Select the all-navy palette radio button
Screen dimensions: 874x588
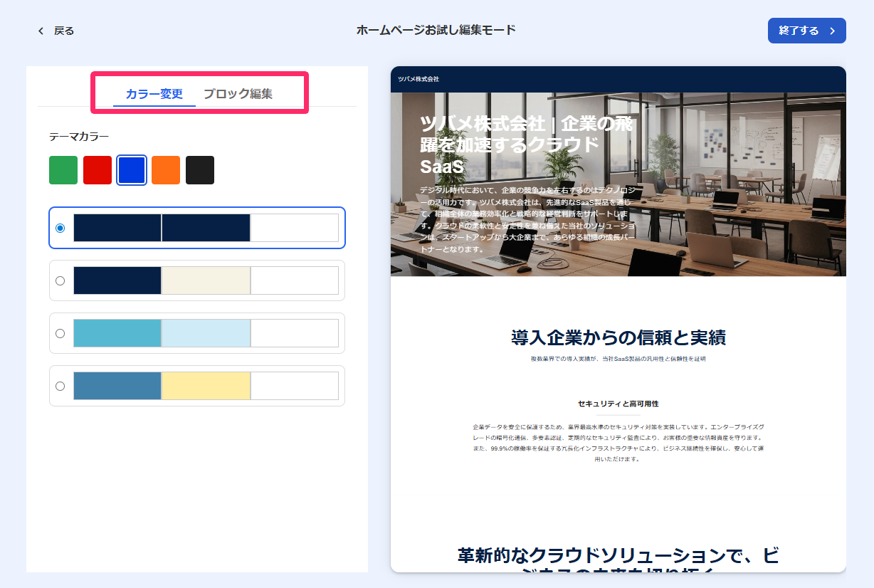(60, 228)
